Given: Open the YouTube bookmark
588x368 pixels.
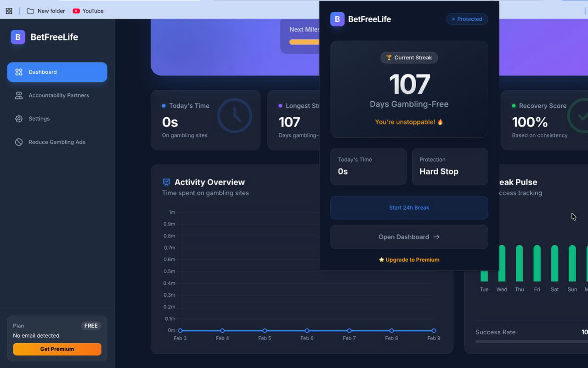Looking at the screenshot, I should [x=88, y=11].
